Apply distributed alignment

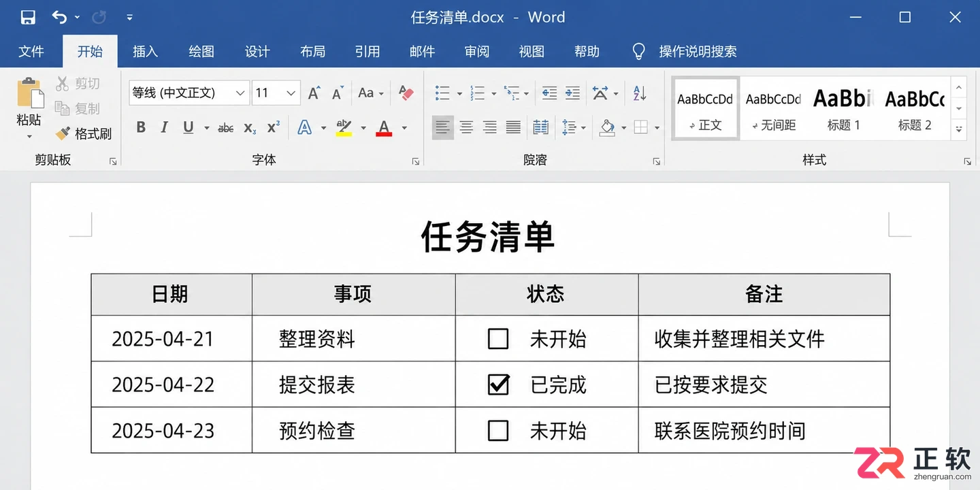(541, 127)
